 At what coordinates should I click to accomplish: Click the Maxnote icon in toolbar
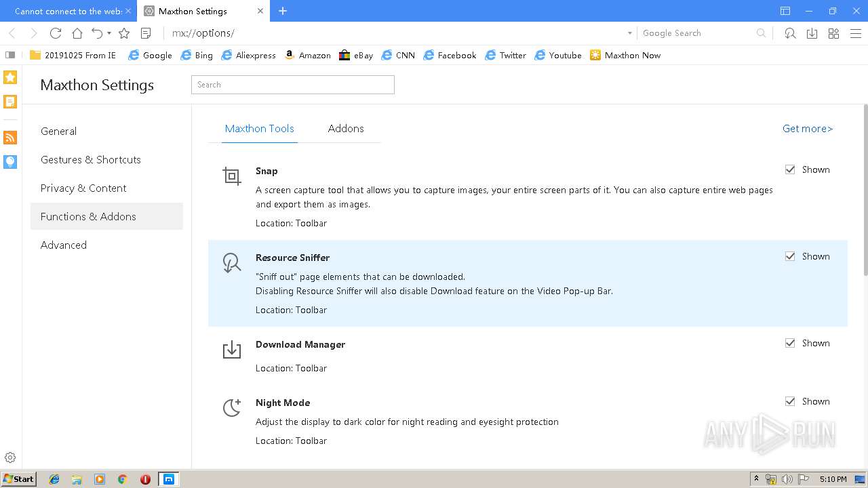pos(146,33)
